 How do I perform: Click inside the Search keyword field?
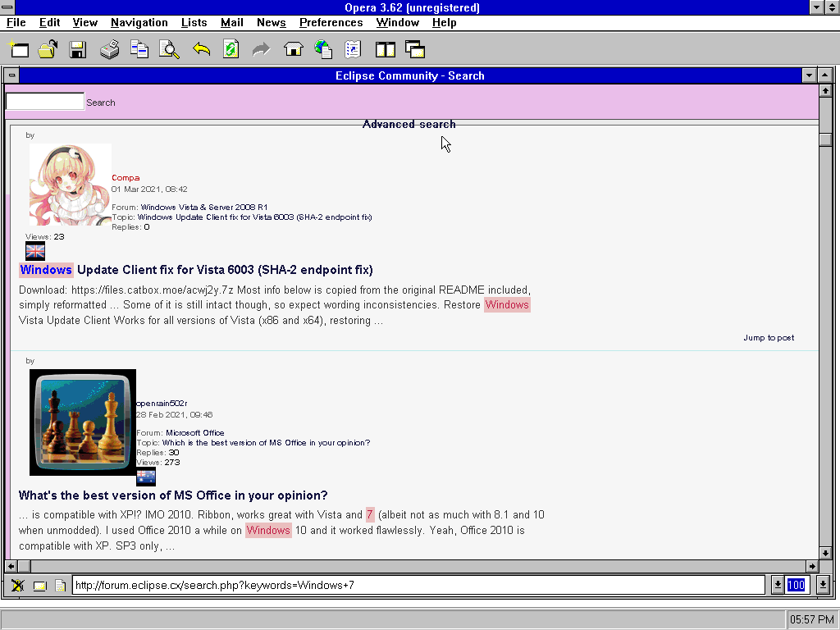[43, 101]
